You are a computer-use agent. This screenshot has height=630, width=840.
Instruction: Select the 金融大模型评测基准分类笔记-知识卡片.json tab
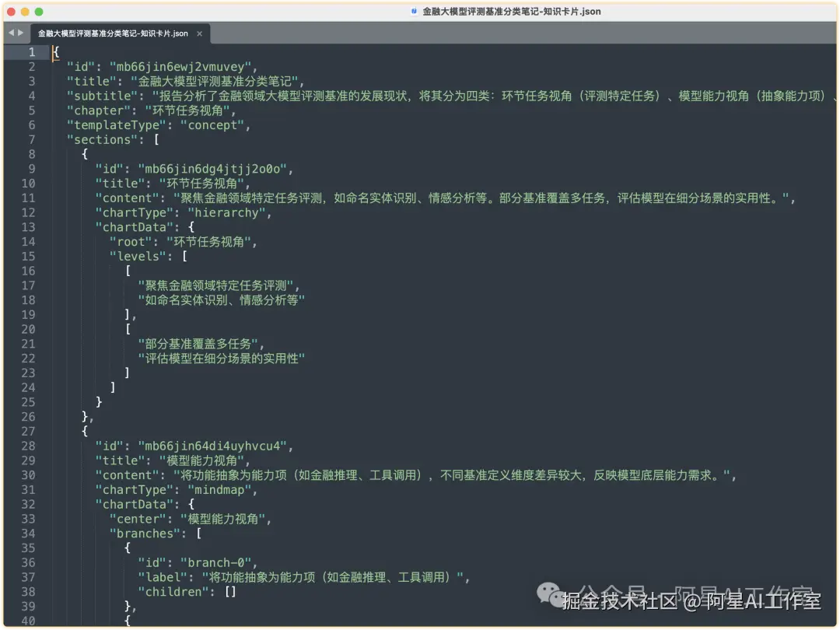113,33
